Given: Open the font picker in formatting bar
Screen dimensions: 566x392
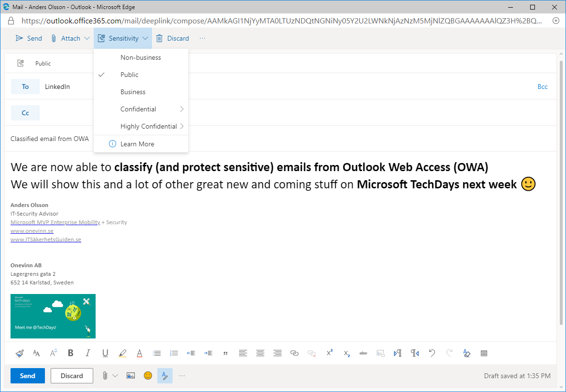Looking at the screenshot, I should click(36, 353).
